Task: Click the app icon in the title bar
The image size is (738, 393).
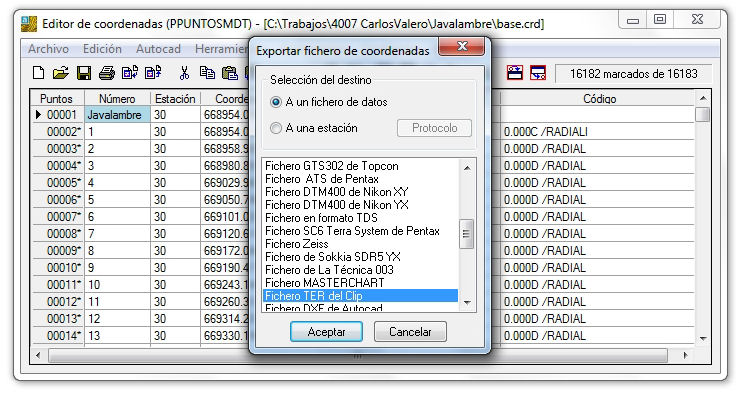Action: point(29,24)
